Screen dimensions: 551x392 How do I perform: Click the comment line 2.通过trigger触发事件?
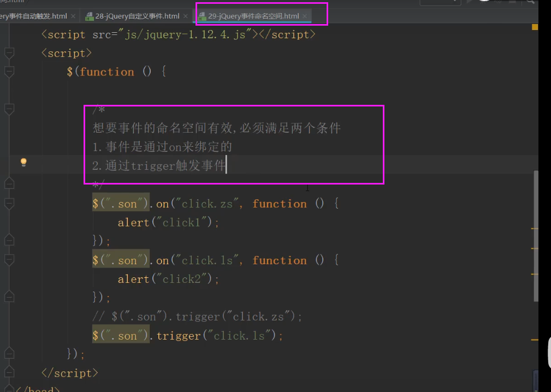pyautogui.click(x=159, y=165)
